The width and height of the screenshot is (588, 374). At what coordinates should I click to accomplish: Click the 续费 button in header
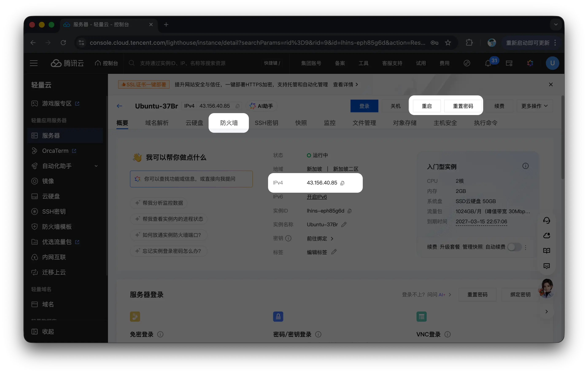[499, 106]
